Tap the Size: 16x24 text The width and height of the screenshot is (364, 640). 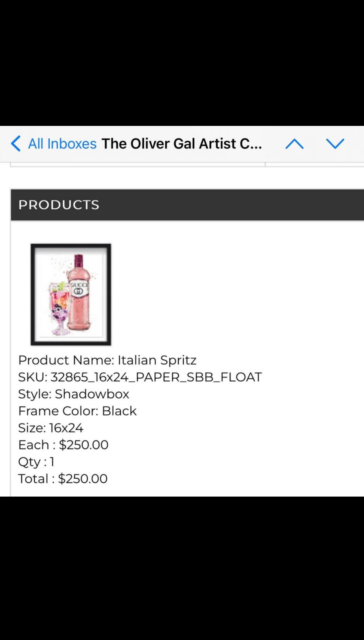[x=51, y=427]
